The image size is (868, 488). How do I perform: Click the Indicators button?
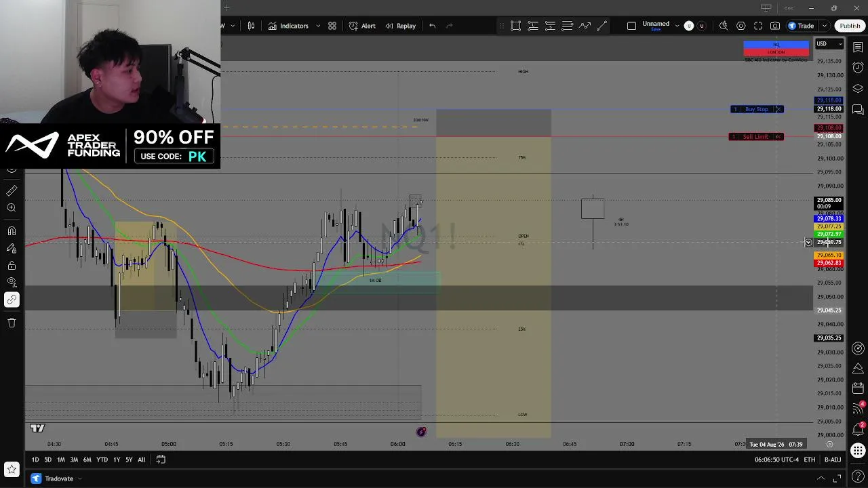tap(288, 26)
